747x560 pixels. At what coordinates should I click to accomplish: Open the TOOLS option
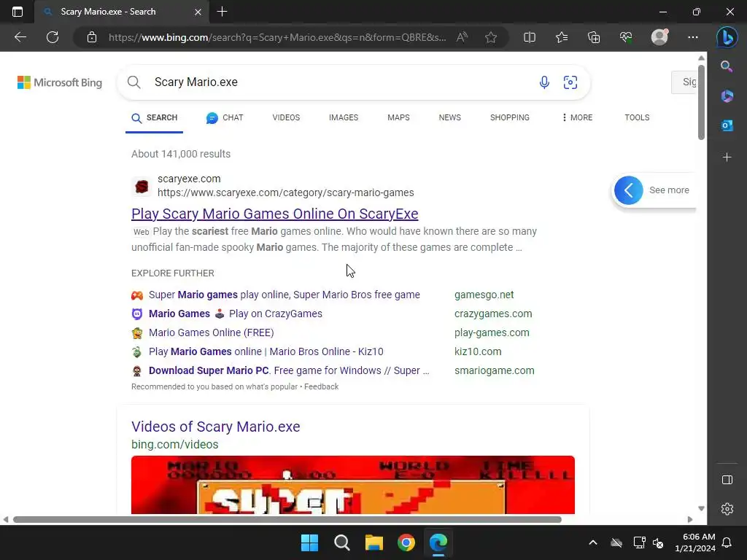point(637,117)
